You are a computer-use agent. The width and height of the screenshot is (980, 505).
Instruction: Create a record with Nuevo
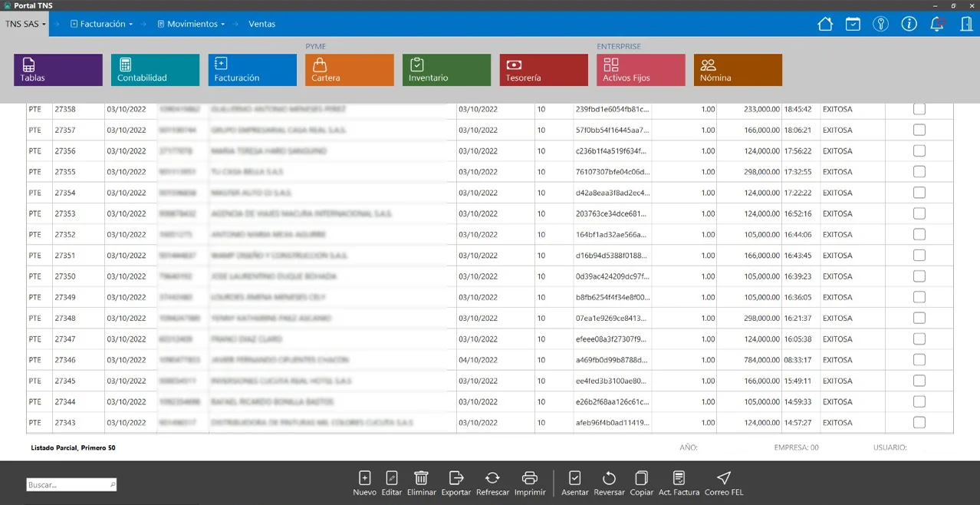click(x=364, y=483)
